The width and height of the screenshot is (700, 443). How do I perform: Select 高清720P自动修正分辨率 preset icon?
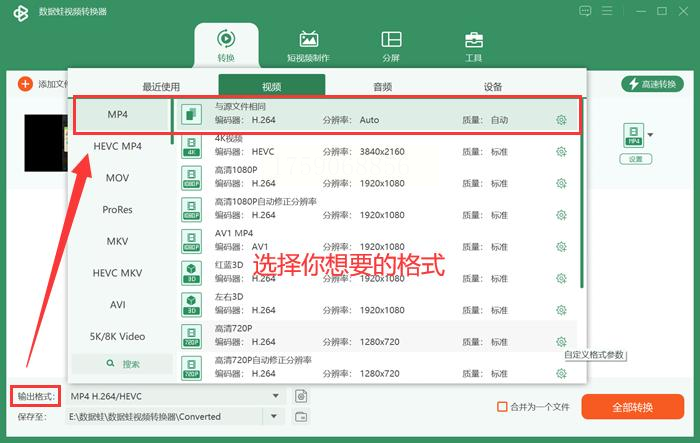[x=191, y=368]
